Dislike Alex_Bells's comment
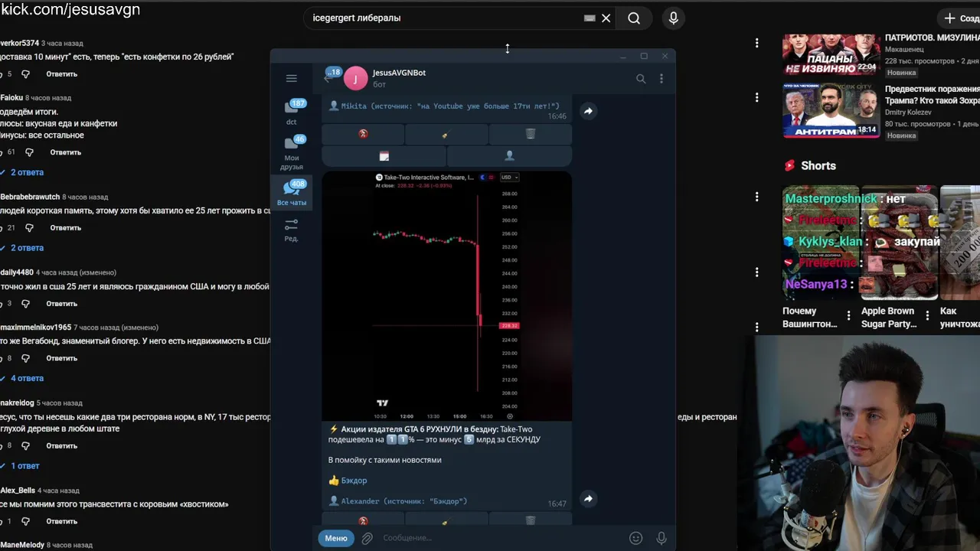Viewport: 980px width, 551px height. point(25,521)
